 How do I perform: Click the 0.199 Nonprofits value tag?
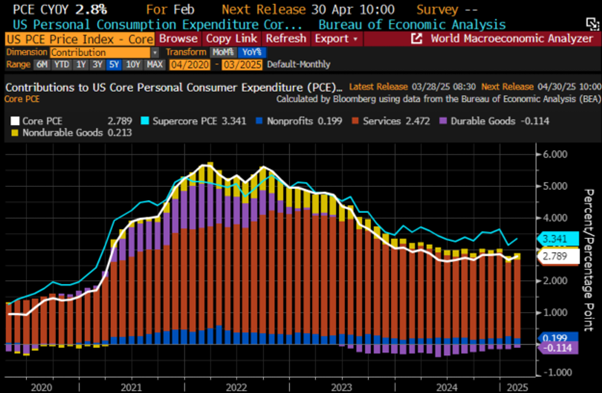point(557,337)
